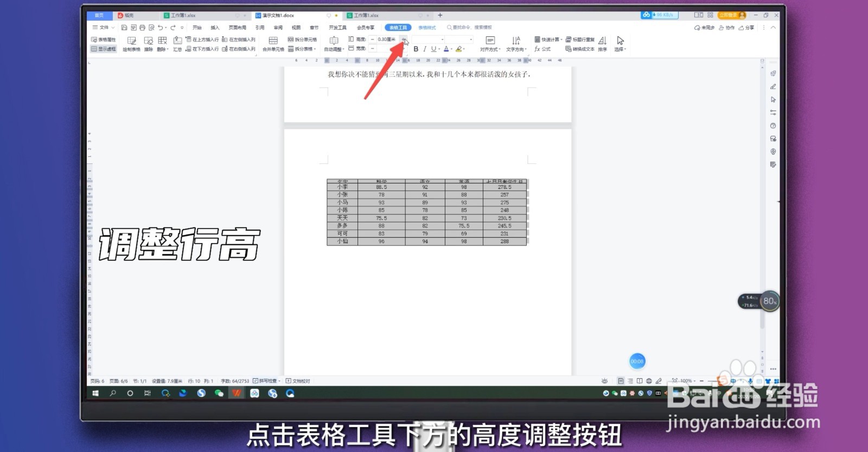
Task: Click the WPS icon in taskbar
Action: click(x=237, y=393)
